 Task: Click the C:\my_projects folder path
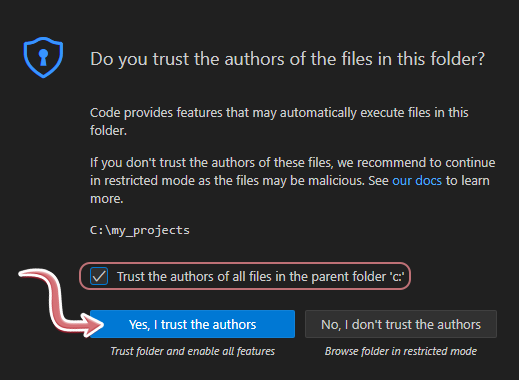pyautogui.click(x=140, y=230)
